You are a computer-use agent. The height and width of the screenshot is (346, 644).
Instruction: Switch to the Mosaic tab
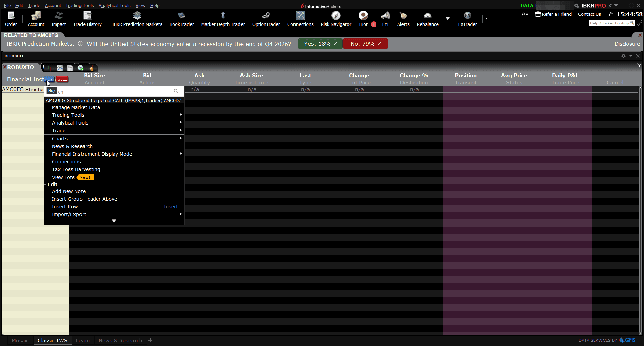click(20, 340)
